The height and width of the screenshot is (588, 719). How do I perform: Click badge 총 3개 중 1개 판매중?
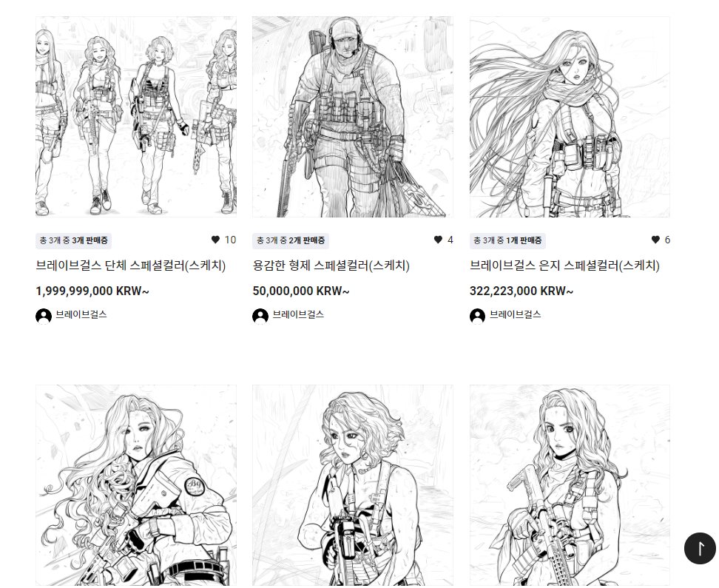tap(507, 240)
